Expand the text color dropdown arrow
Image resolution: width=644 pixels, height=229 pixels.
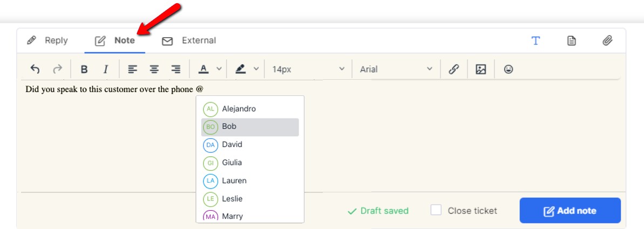point(219,69)
